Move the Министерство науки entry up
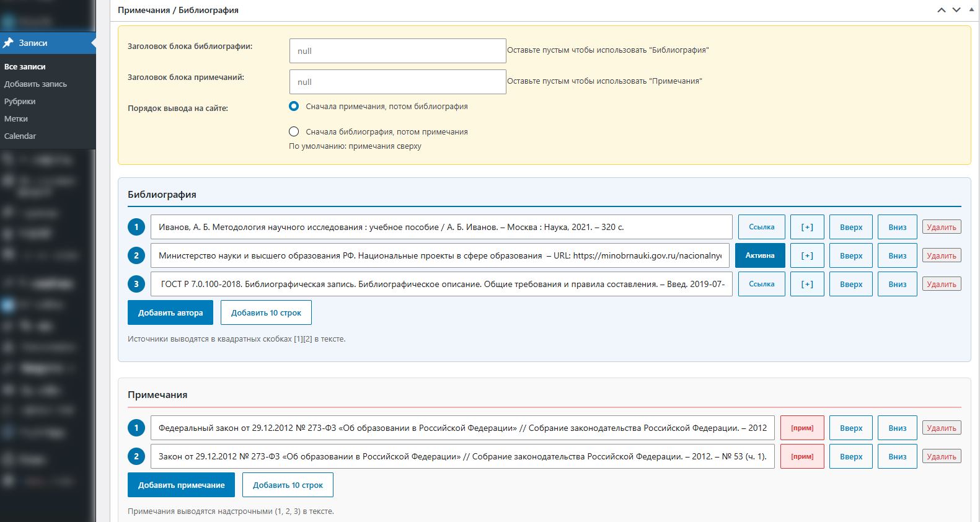The image size is (980, 522). (x=851, y=255)
